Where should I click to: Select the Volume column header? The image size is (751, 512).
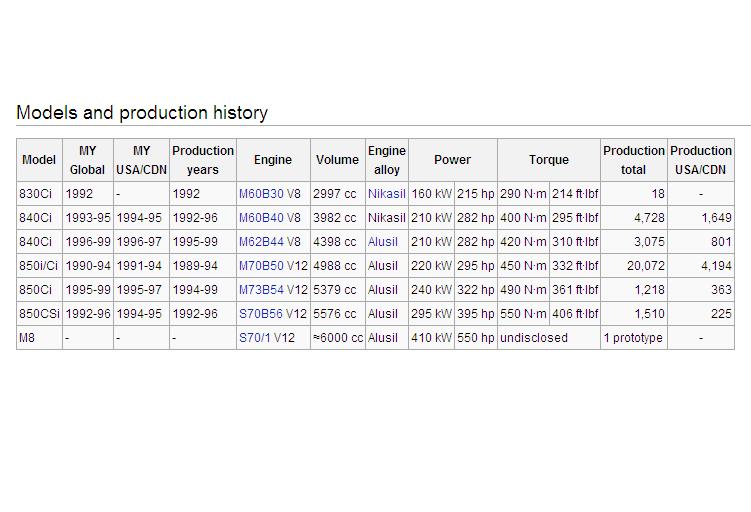point(337,160)
